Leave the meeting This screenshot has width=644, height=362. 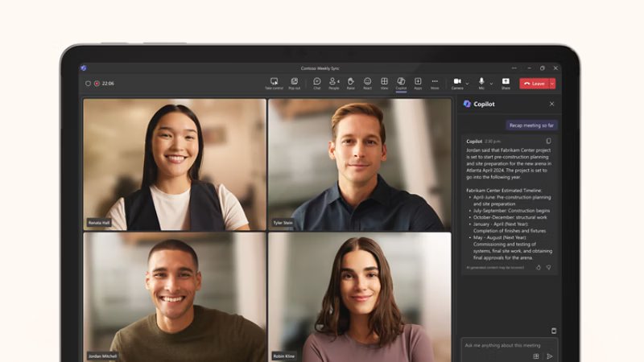pyautogui.click(x=535, y=84)
